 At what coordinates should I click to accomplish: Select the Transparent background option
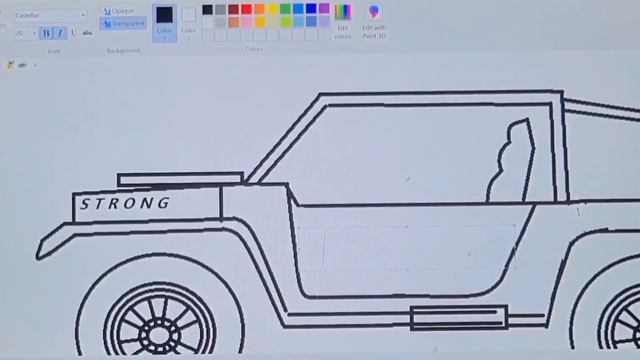124,24
